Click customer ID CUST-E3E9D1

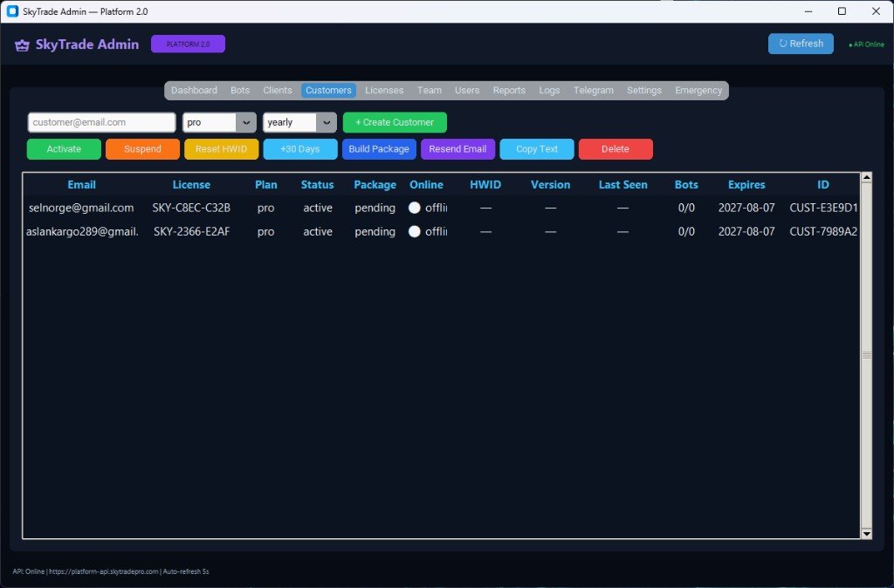[823, 208]
